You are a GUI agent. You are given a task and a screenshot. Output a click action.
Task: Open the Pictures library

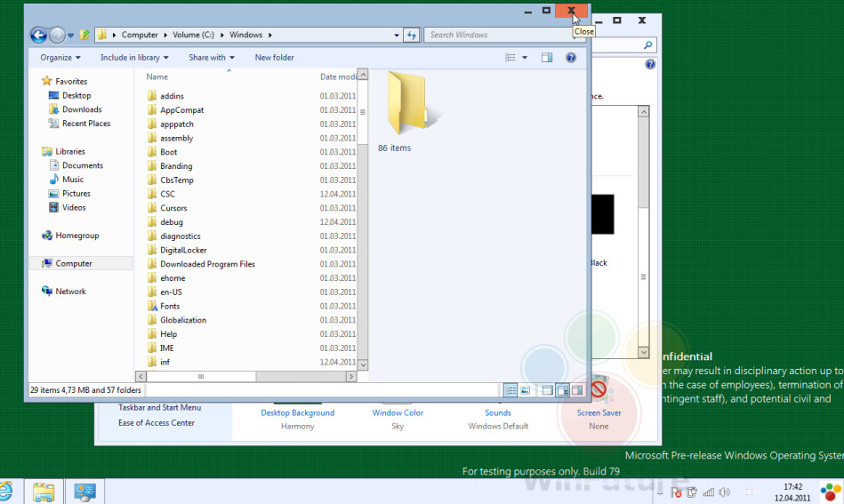tap(68, 193)
